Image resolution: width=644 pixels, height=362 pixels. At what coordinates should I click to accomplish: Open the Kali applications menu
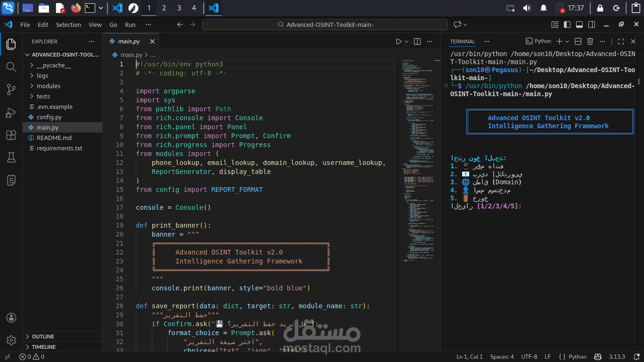click(x=8, y=8)
